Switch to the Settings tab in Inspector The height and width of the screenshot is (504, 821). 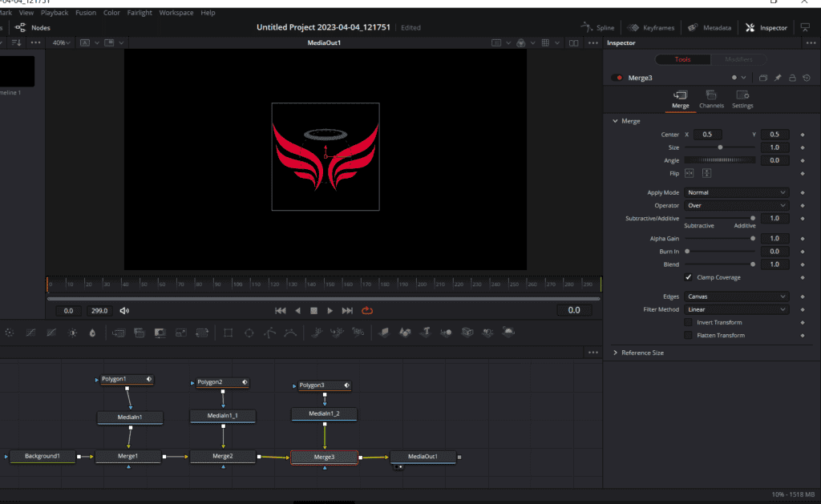(742, 99)
